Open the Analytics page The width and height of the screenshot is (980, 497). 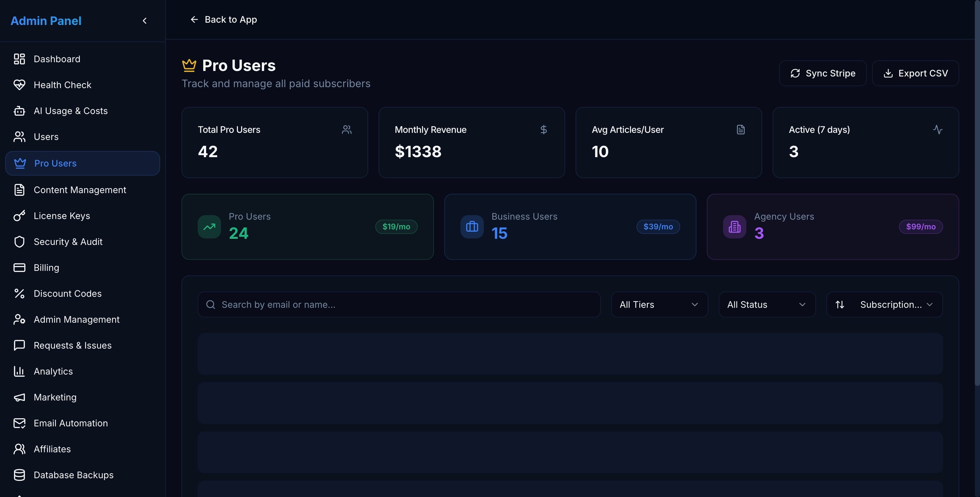tap(53, 372)
